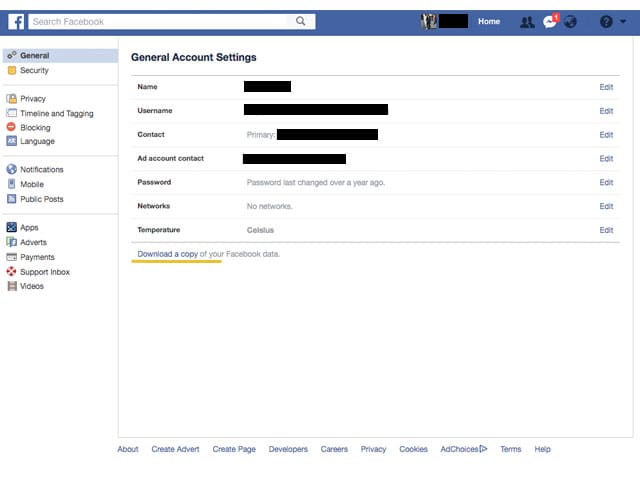Click 'No networks.' text

(269, 206)
